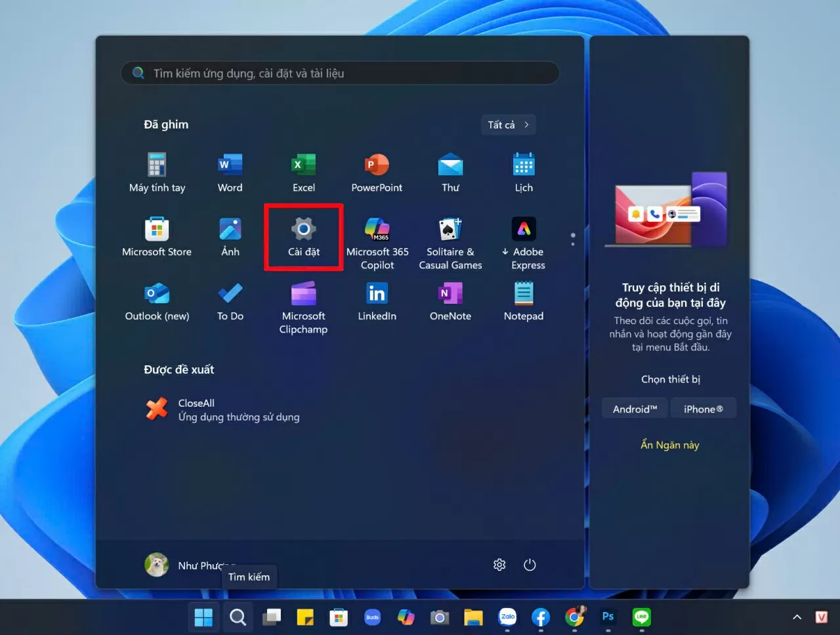Open Excel from pinned apps
Screen dimensions: 840x635
(303, 172)
